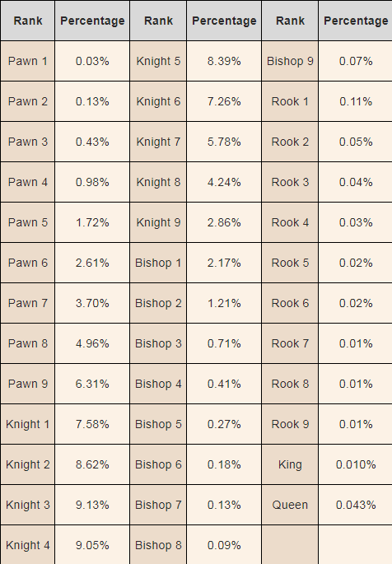Click the 0.010% percentage cell
This screenshot has width=392, height=564.
coord(356,464)
